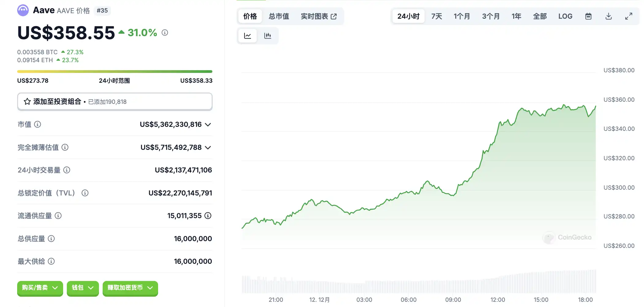Expand the 市值 value chevron
644x307 pixels.
click(208, 125)
